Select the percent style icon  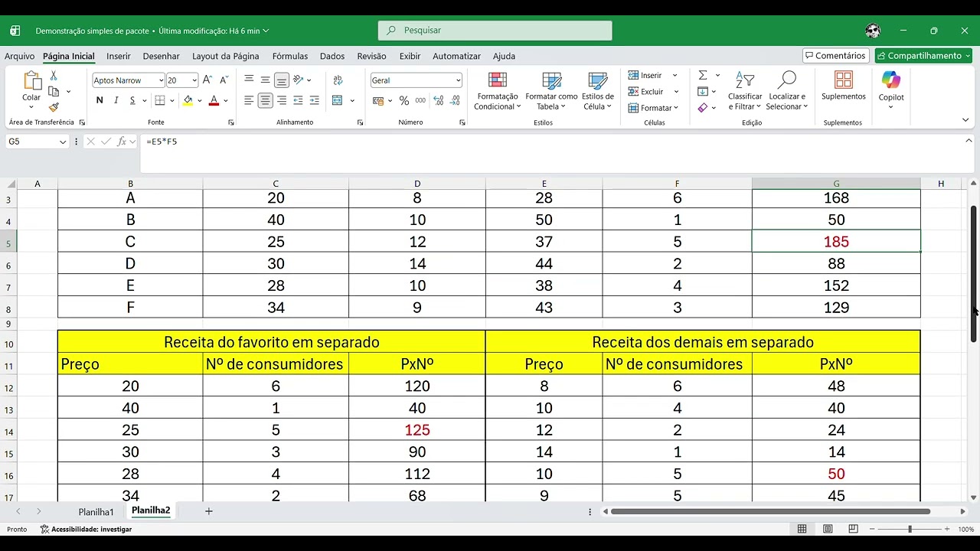pos(403,100)
